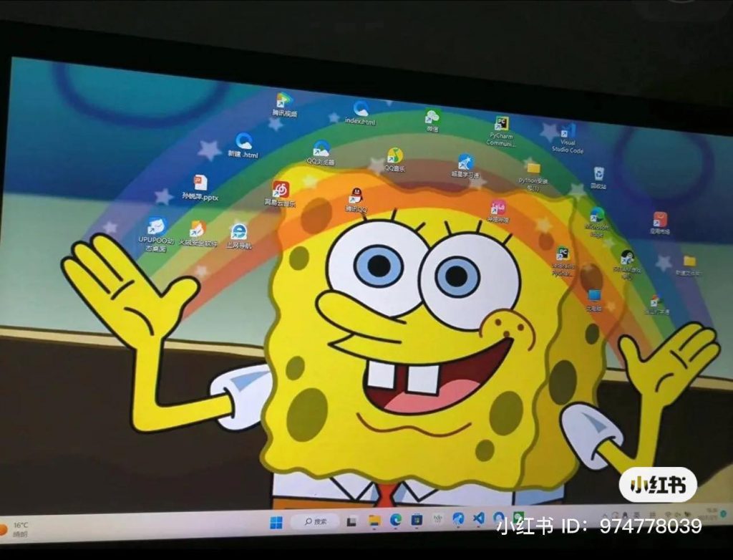733x560 pixels.
Task: Open 火绒安全软件 desktop shortcut
Action: 198,230
